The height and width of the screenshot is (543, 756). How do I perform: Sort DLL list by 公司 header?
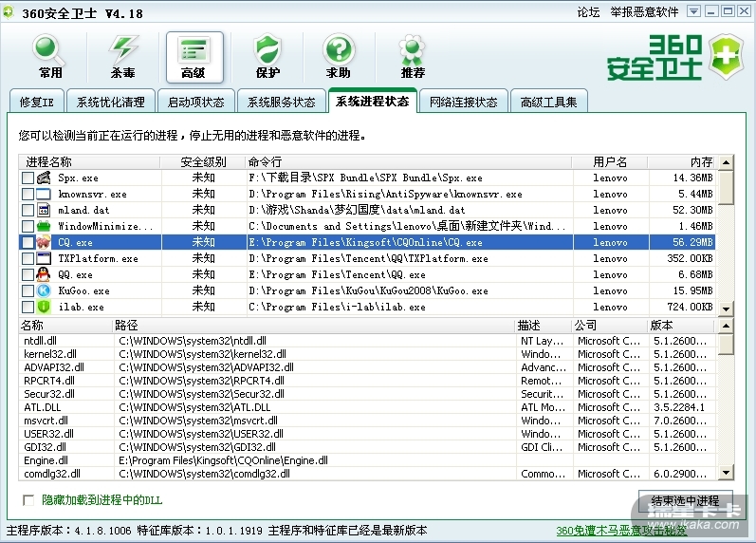pos(610,326)
